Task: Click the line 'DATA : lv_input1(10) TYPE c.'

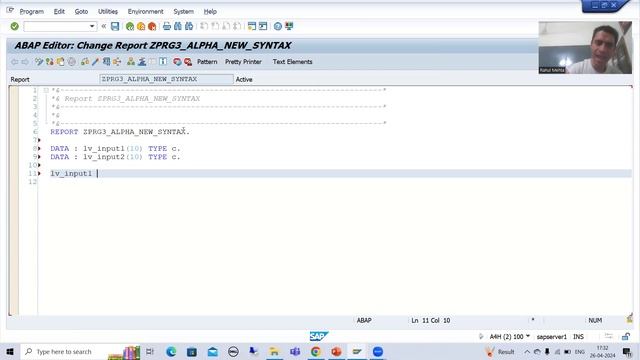Action: [115, 149]
